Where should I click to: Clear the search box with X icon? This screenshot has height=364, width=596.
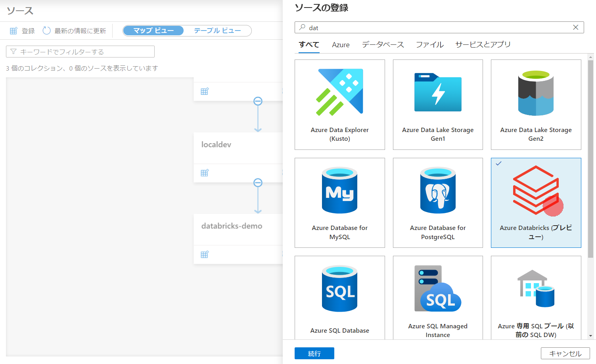[575, 27]
